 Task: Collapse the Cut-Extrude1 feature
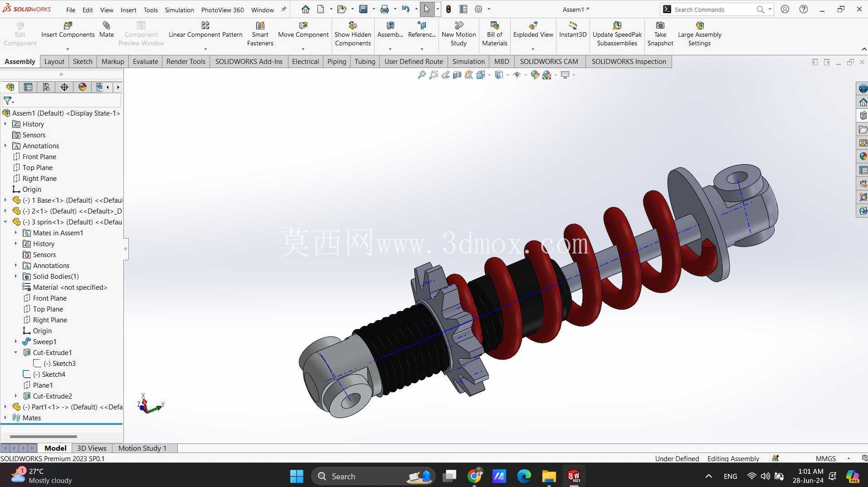[x=16, y=352]
